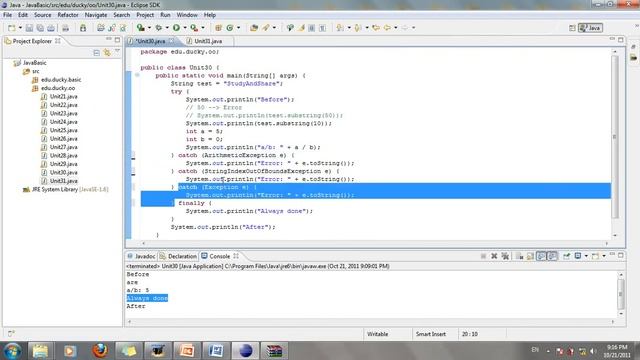Click the New Java Package icon
The width and height of the screenshot is (640, 360).
coord(218,28)
